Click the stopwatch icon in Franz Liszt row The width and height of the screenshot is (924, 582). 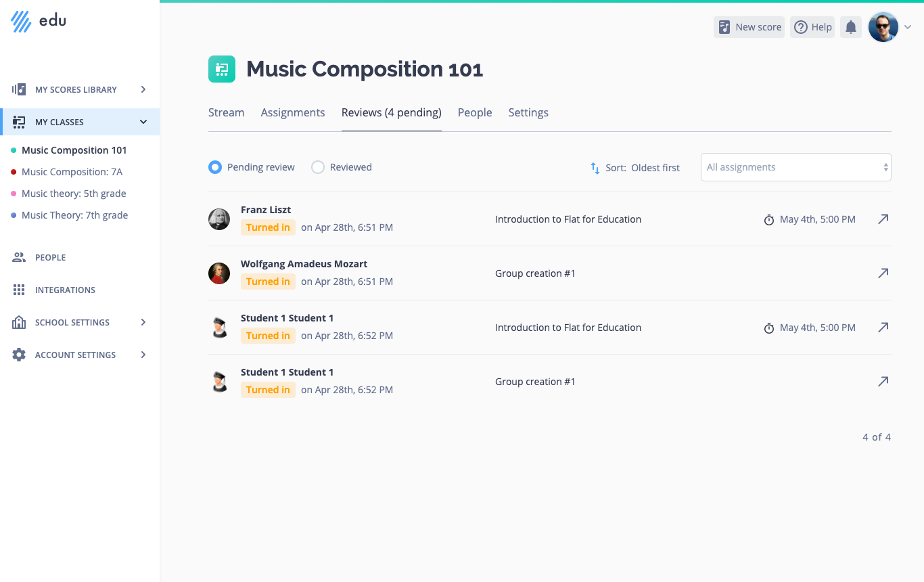[x=769, y=220]
